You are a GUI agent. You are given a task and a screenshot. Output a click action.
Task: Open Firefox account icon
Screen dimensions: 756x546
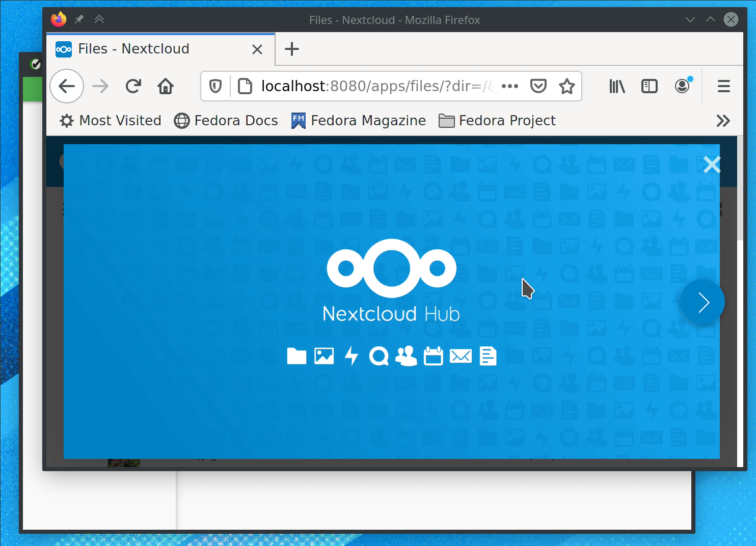[683, 86]
